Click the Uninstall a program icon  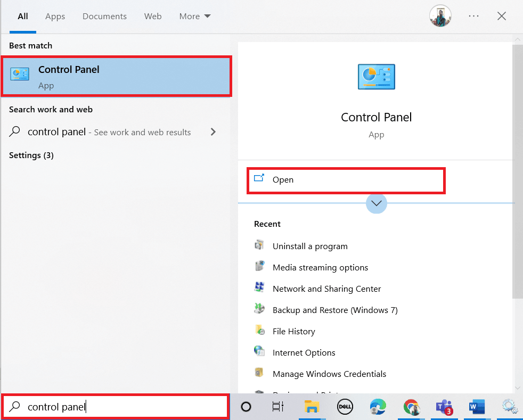[x=259, y=245]
